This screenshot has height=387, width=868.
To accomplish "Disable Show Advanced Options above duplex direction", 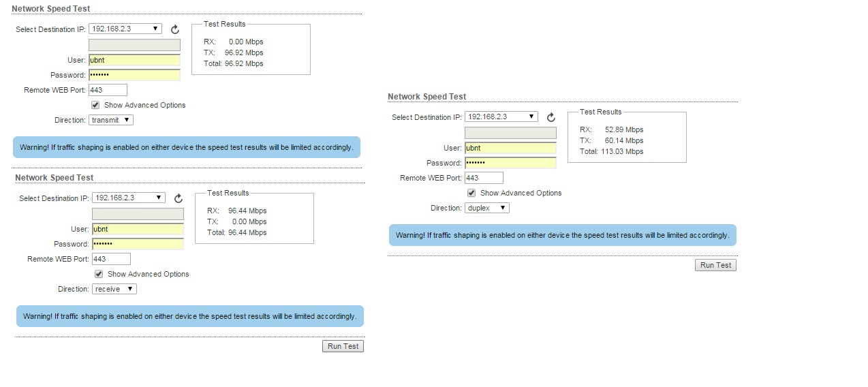I will coord(471,193).
